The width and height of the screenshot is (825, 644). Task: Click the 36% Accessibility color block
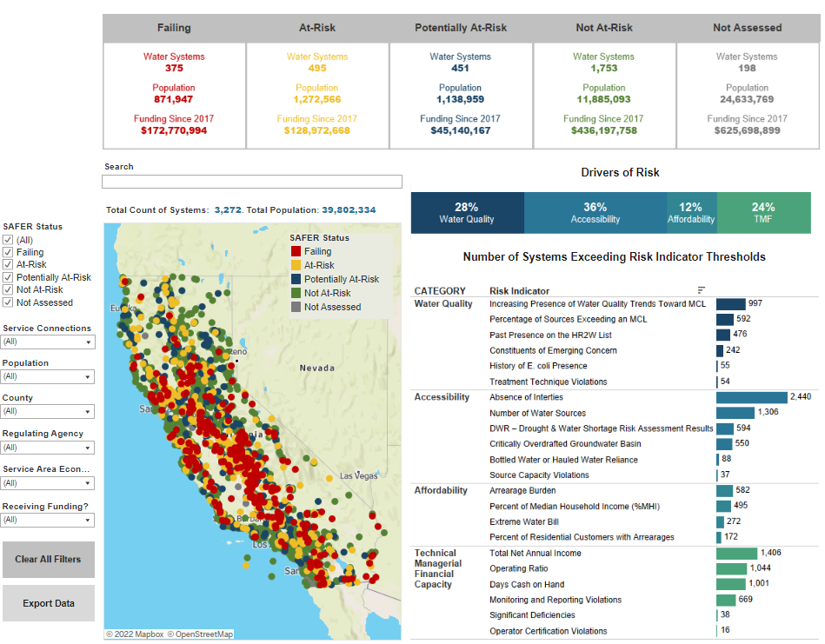point(595,213)
